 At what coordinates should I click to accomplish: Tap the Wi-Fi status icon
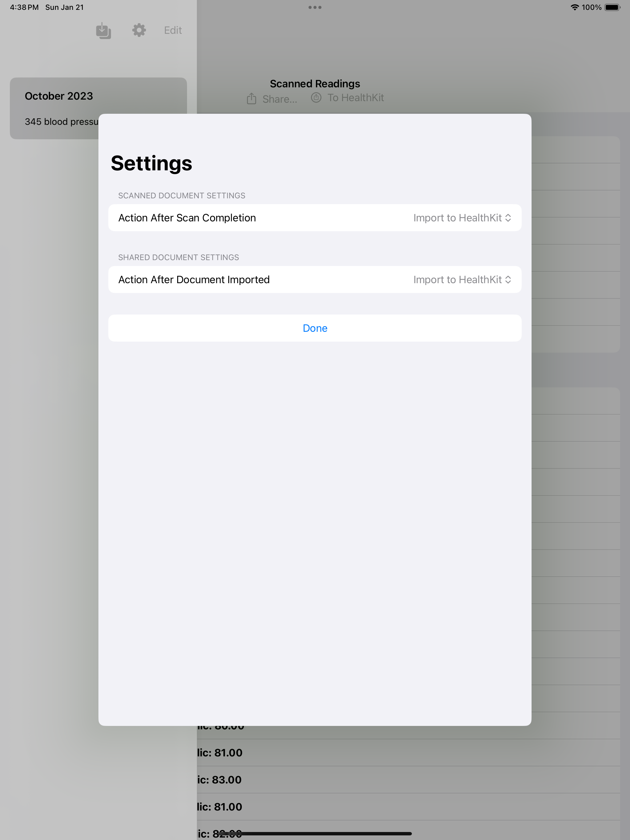coord(575,7)
